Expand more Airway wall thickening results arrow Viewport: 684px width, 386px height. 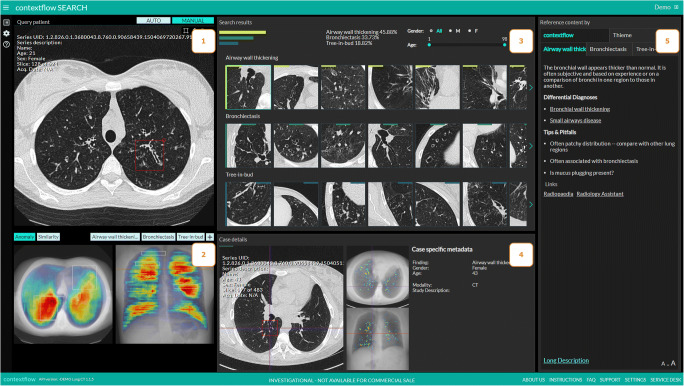(x=531, y=88)
